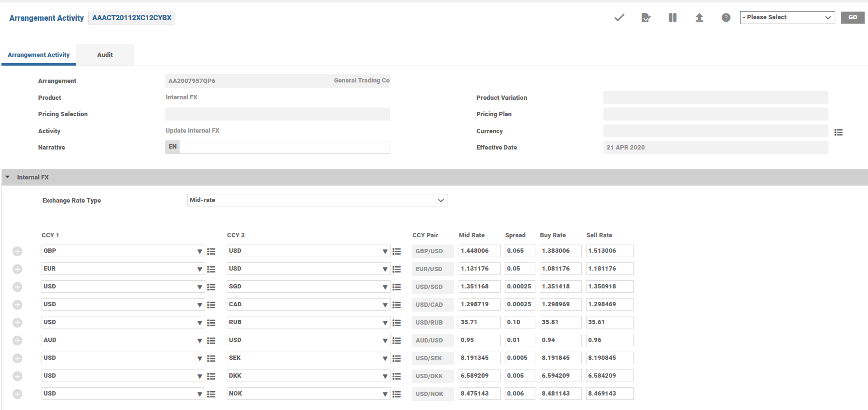This screenshot has height=410, width=868.
Task: Switch to the Audit tab
Action: pyautogui.click(x=105, y=55)
